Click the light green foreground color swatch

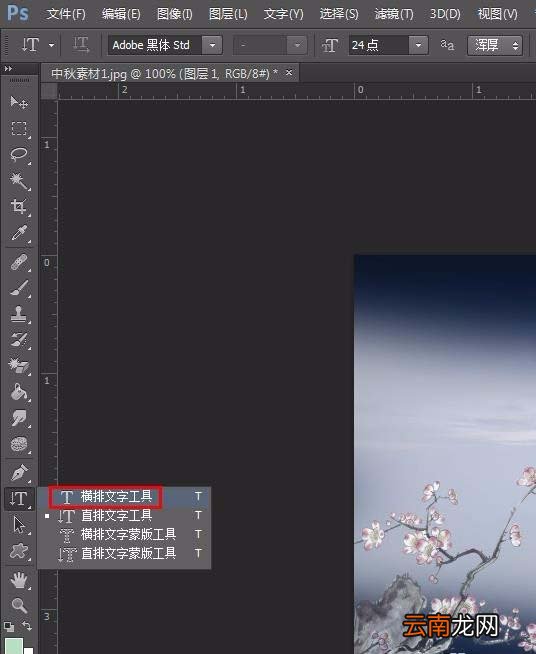pyautogui.click(x=13, y=646)
